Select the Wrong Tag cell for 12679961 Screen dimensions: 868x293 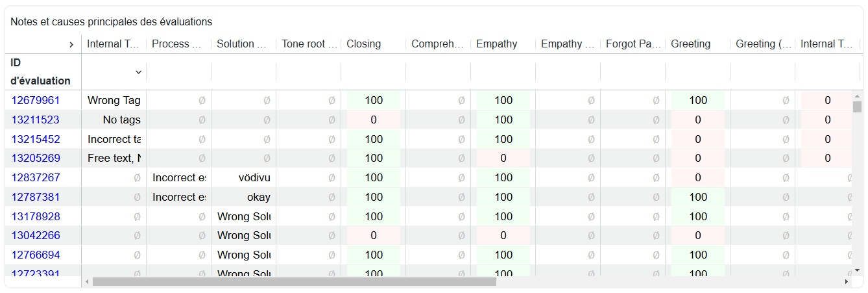(114, 100)
